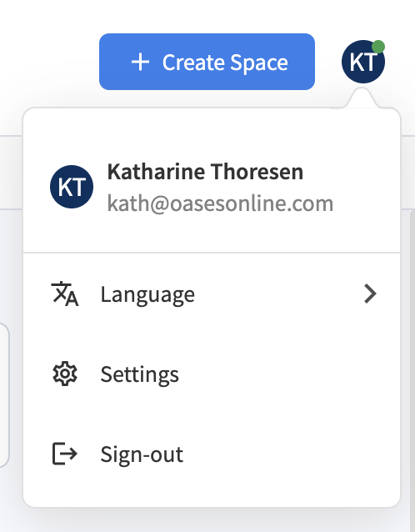
Task: Open Settings from the menu
Action: (212, 374)
